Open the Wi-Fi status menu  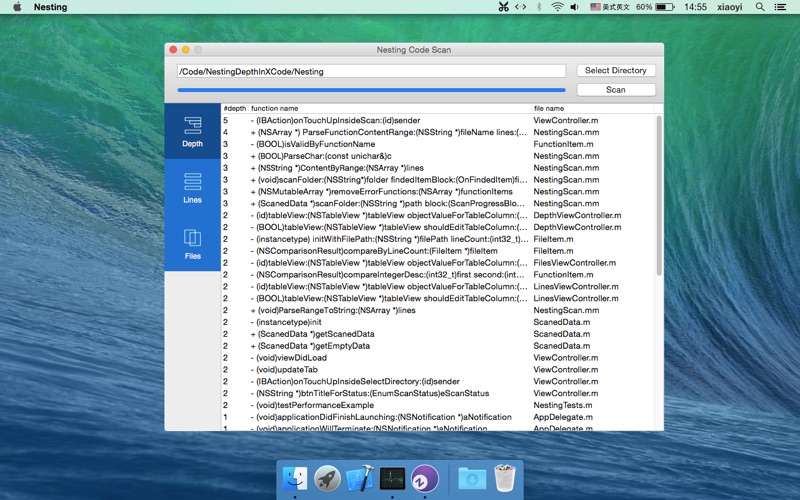point(557,7)
